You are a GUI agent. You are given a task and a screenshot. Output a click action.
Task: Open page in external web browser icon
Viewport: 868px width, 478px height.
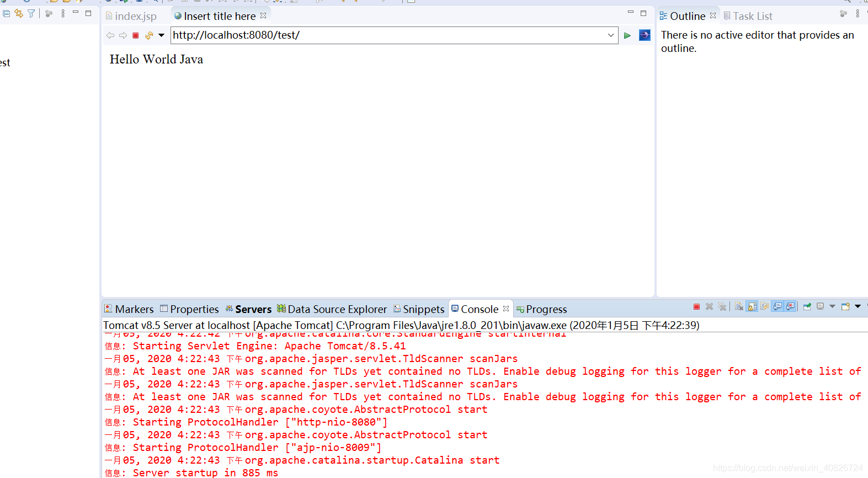645,35
